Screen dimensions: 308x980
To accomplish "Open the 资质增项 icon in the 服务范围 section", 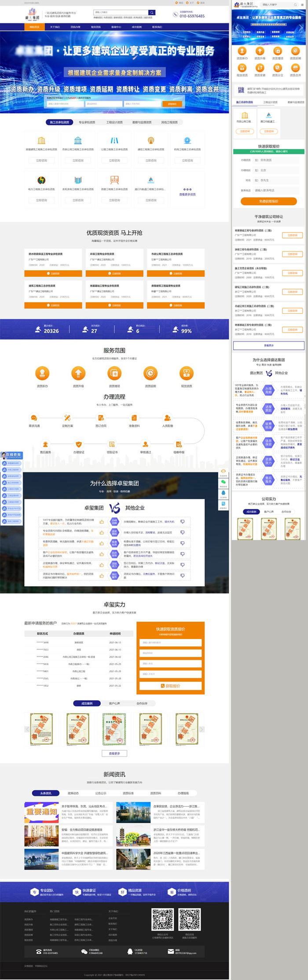I will pos(114,374).
